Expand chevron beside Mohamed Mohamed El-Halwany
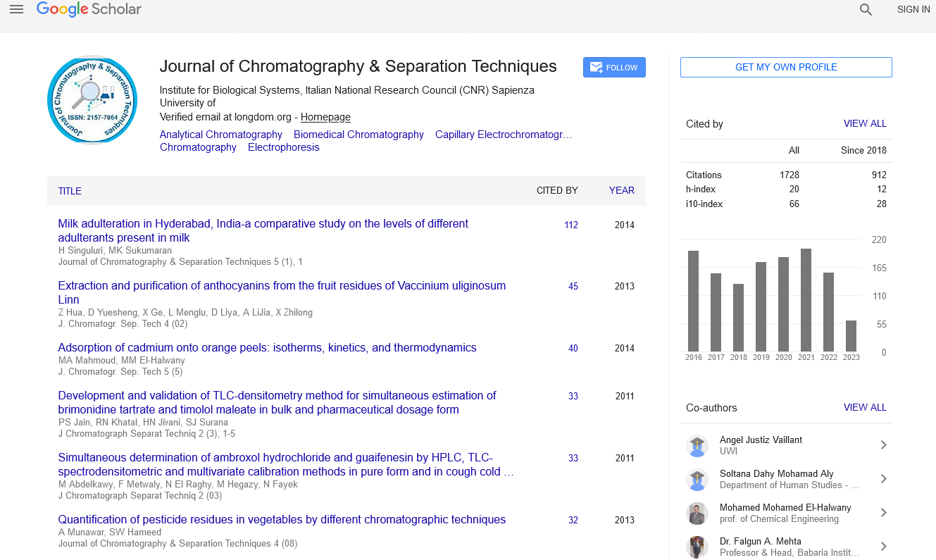This screenshot has height=560, width=936. [883, 513]
